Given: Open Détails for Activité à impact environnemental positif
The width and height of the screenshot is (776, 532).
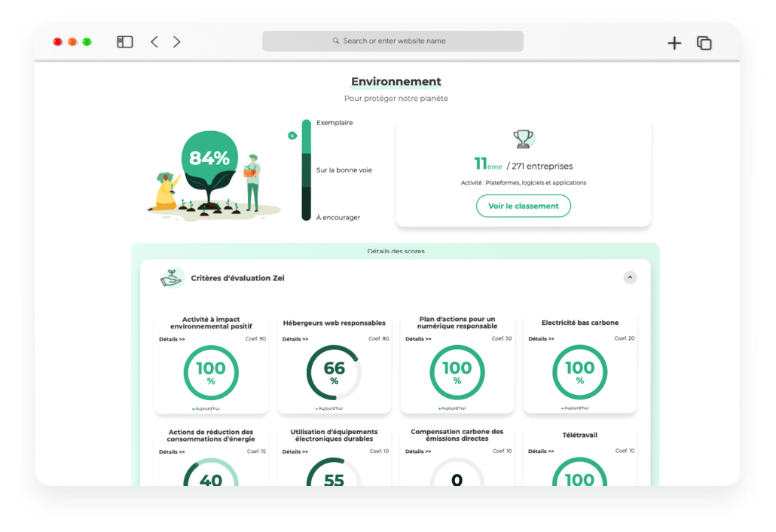Looking at the screenshot, I should [172, 340].
